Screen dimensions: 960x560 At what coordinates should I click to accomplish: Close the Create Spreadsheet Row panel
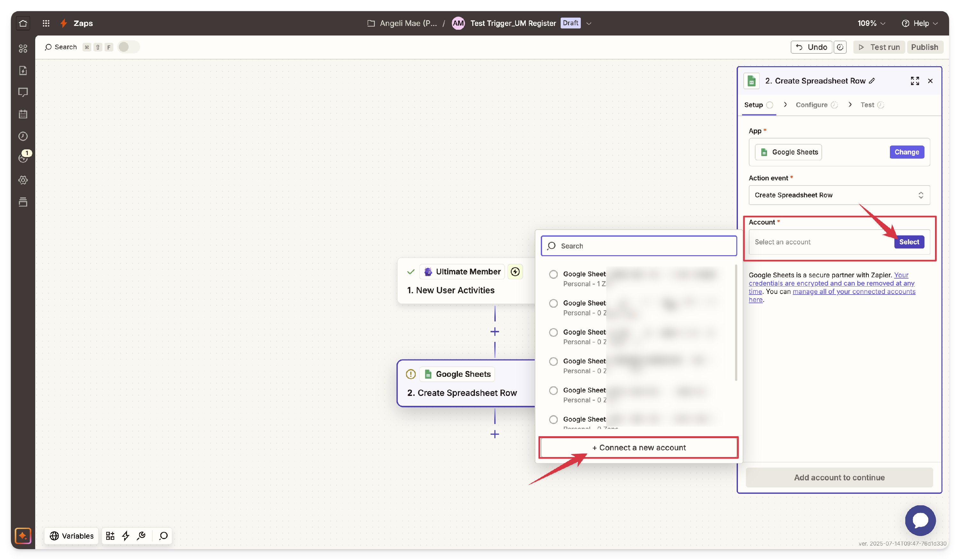(930, 81)
